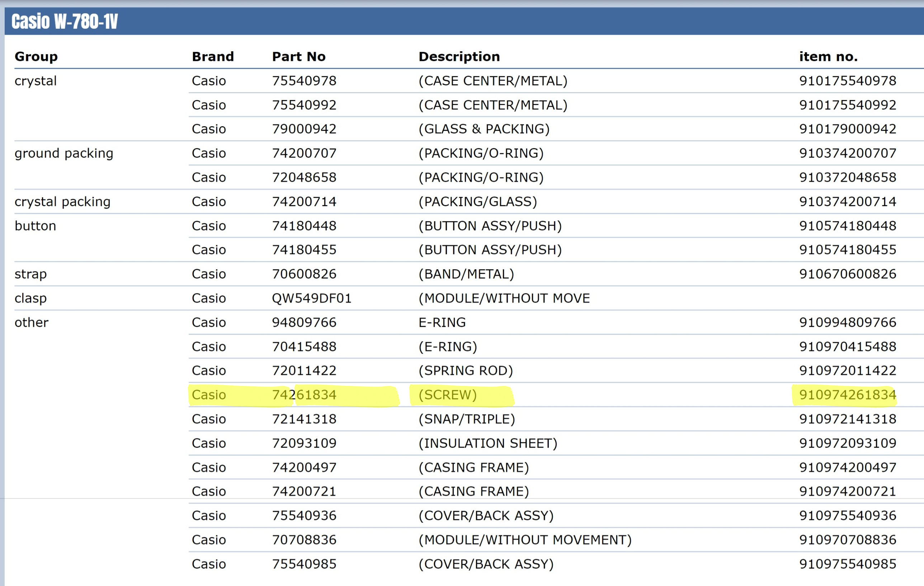Screen dimensions: 924x586
Task: Click part number 70708836
Action: [304, 540]
